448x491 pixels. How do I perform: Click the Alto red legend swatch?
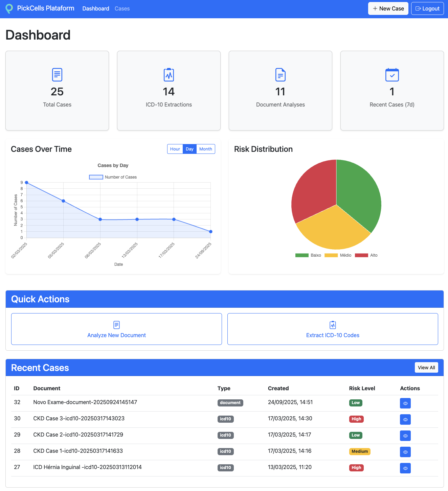(x=361, y=255)
